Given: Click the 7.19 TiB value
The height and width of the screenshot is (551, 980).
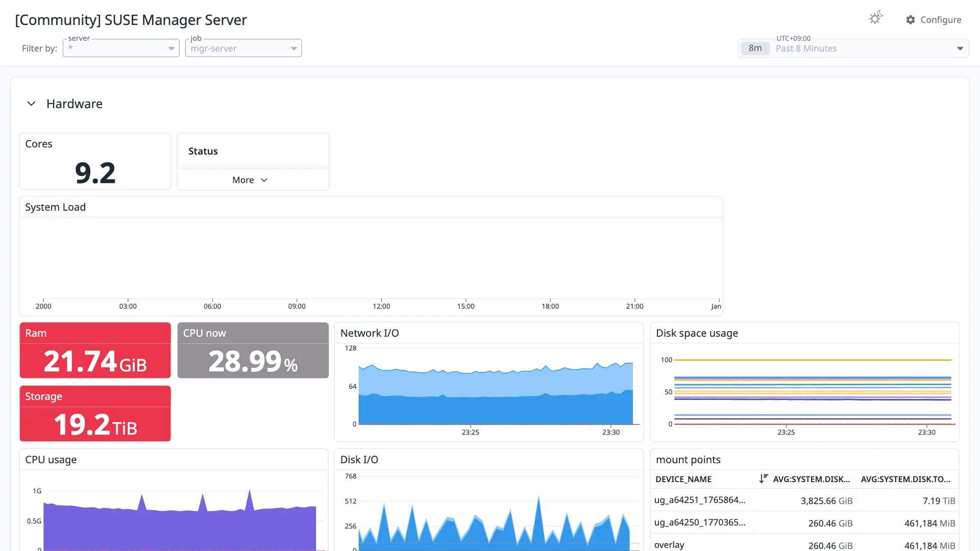Looking at the screenshot, I should [x=939, y=500].
